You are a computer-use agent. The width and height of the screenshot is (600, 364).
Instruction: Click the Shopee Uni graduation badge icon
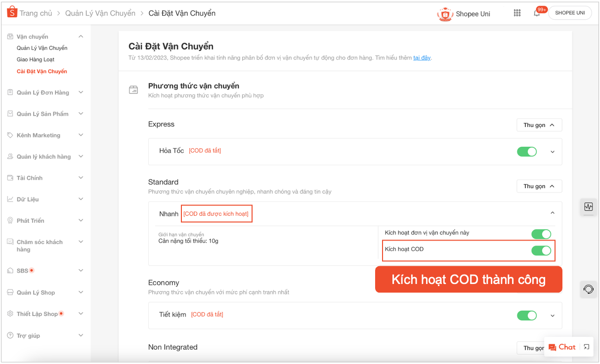point(445,14)
